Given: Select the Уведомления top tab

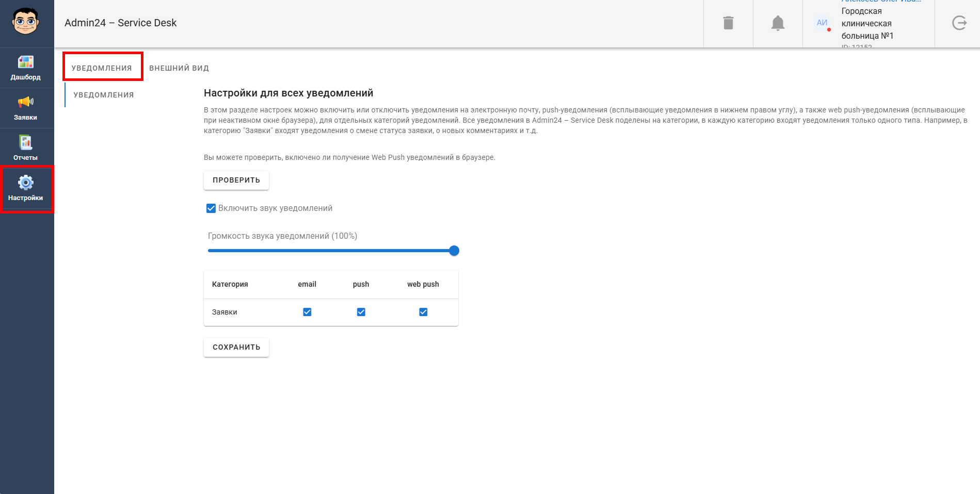Looking at the screenshot, I should [102, 68].
